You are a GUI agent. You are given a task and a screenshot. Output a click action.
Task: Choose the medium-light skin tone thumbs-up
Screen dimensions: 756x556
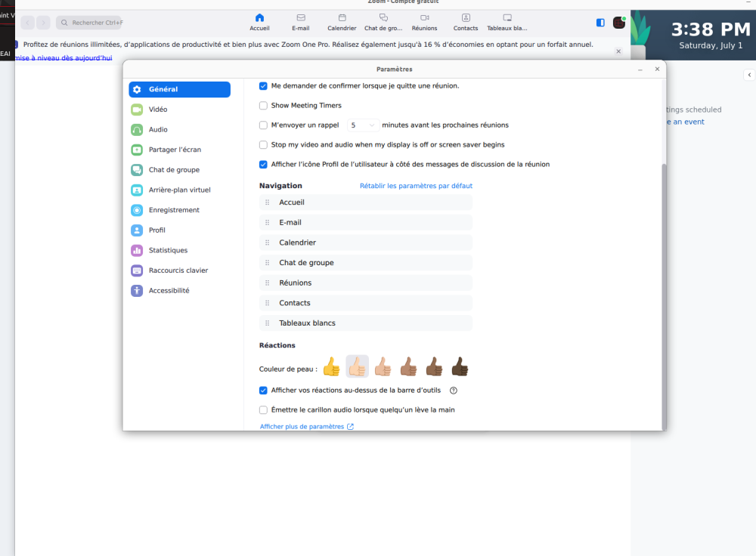click(383, 366)
